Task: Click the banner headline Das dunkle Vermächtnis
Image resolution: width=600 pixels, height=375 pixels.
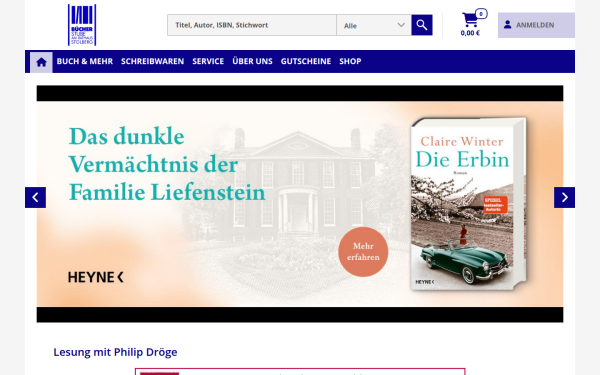Action: (167, 164)
